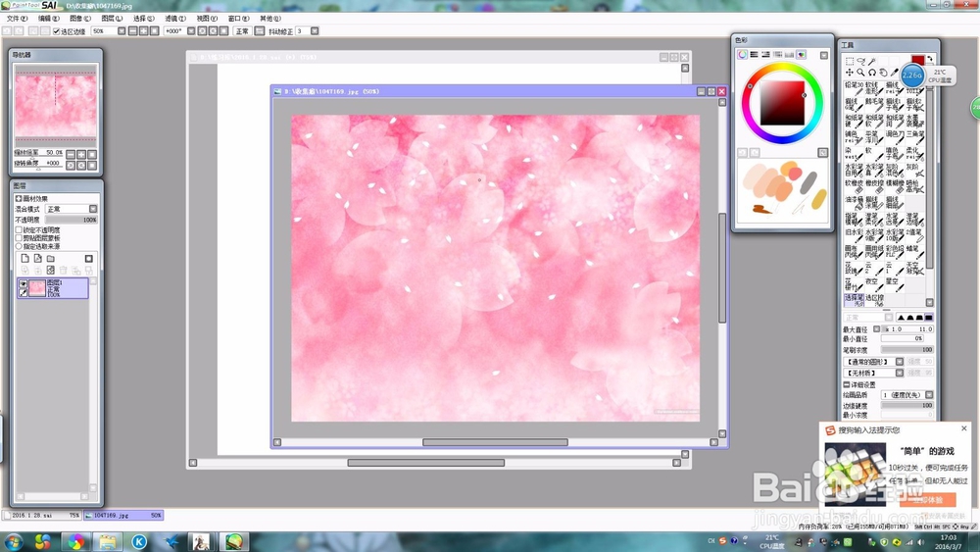Choose the 蜡笔 crayon brush
Image resolution: width=980 pixels, height=552 pixels.
coord(915,252)
